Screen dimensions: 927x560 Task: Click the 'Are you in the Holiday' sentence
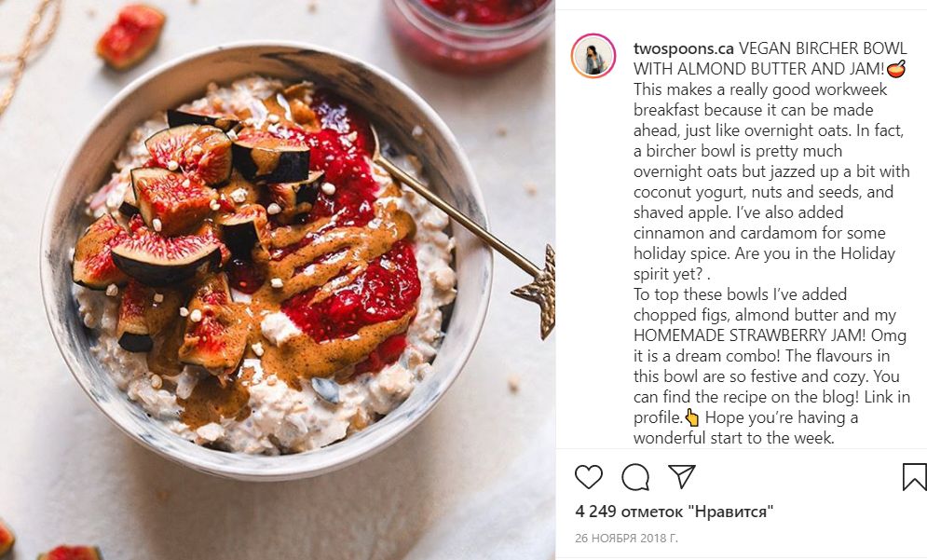pyautogui.click(x=814, y=253)
